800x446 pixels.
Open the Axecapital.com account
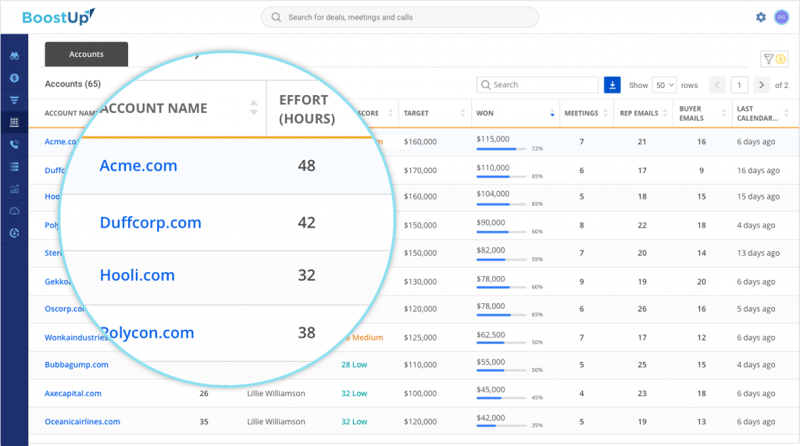coord(73,393)
